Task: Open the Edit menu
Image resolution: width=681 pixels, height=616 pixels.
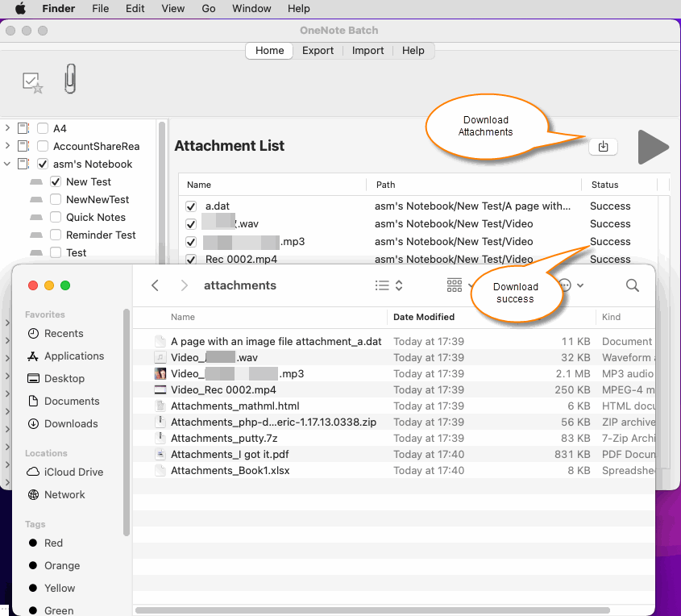Action: tap(135, 8)
